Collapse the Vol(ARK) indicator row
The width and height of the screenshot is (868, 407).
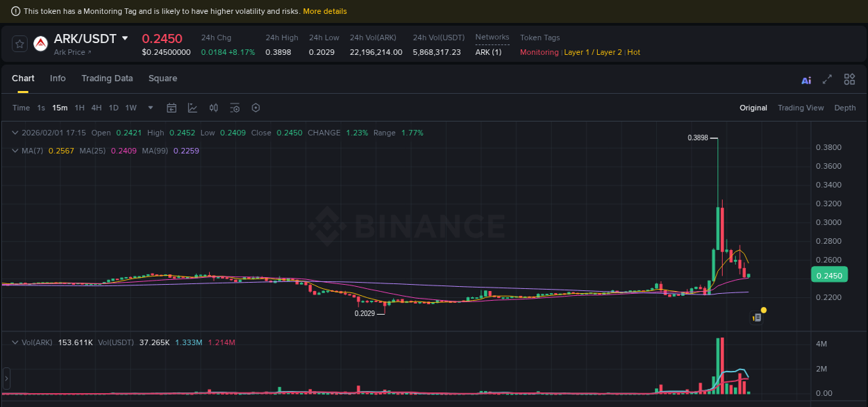[15, 342]
